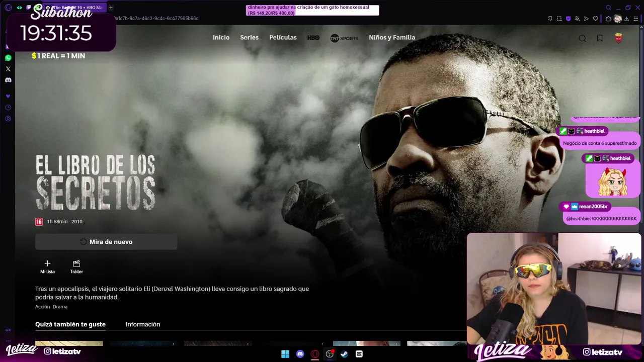Select Niños y Familia in the navigation
644x362 pixels.
pos(392,38)
